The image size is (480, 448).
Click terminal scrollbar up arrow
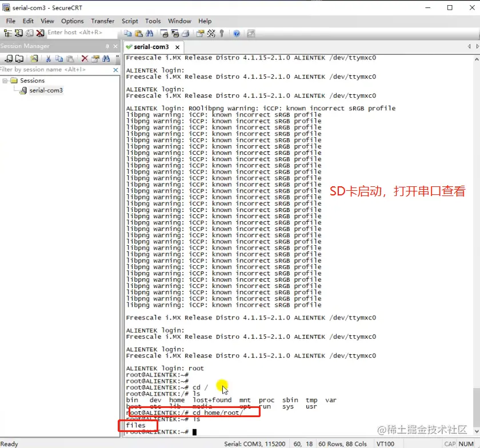[477, 59]
